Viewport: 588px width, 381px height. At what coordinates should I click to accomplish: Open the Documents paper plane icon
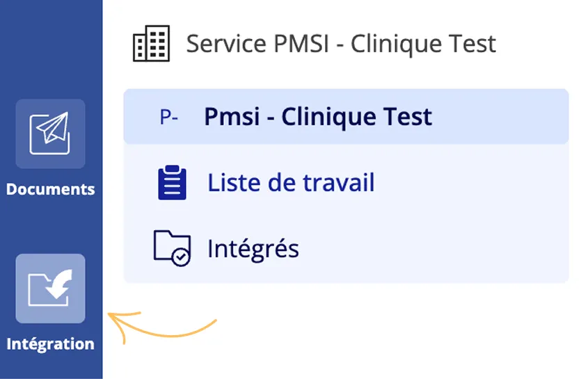(x=50, y=133)
